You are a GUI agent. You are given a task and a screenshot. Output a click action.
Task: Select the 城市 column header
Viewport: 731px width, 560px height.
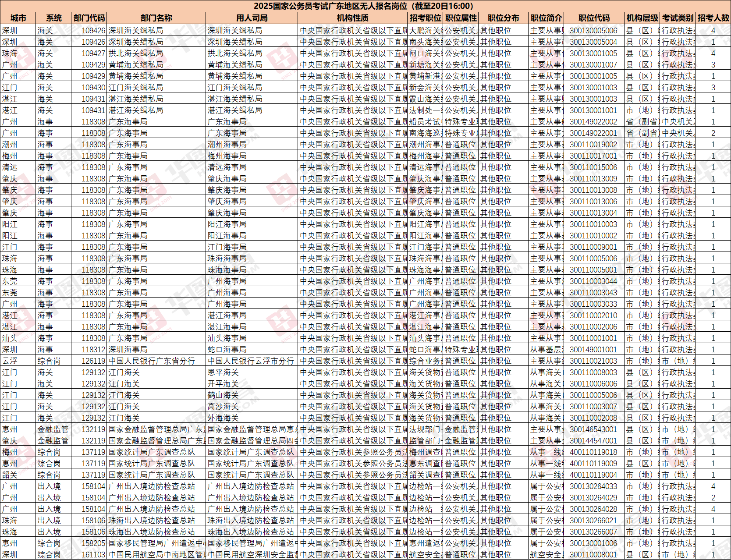pos(18,18)
